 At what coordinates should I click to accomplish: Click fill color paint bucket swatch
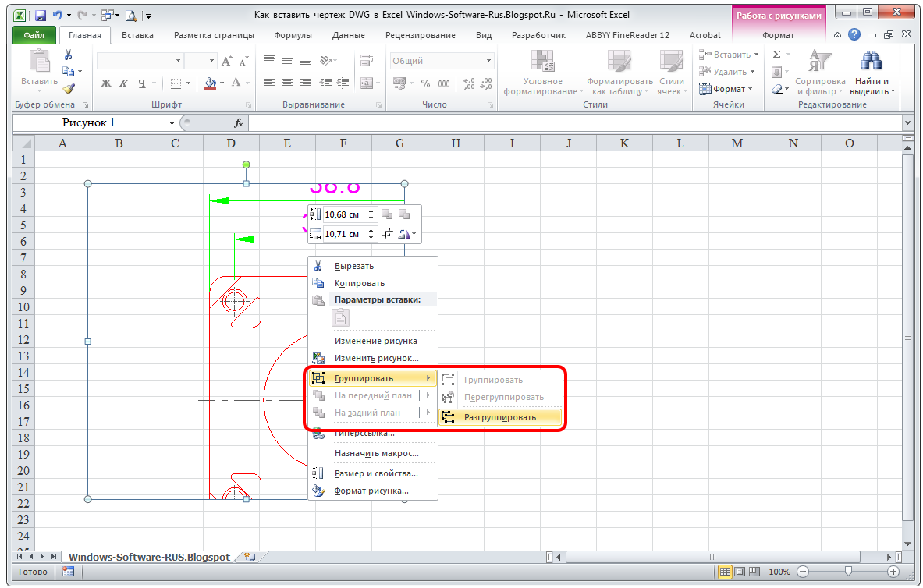tap(210, 83)
